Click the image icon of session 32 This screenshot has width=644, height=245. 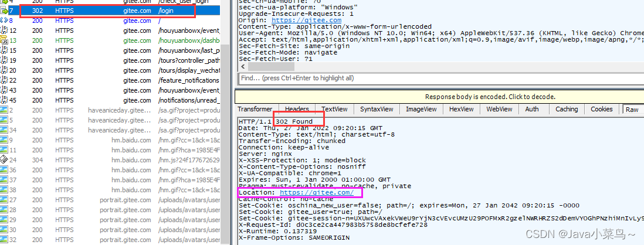pos(4,240)
